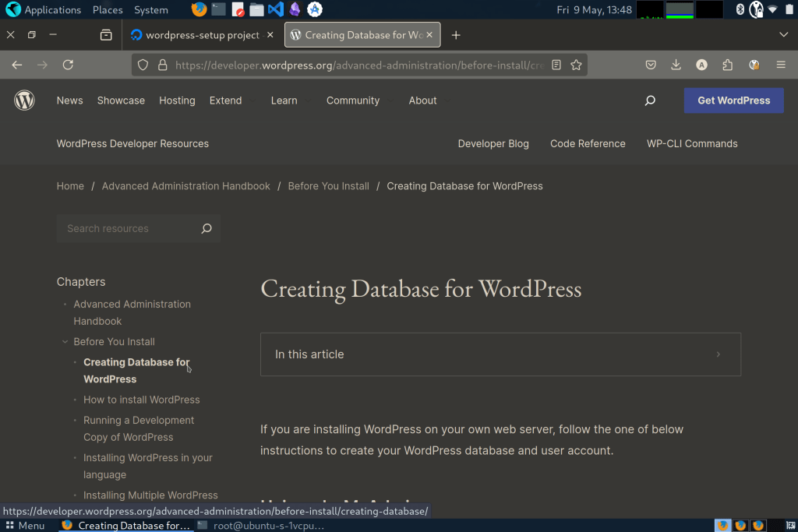Viewport: 798px width, 532px height.
Task: Launch Visual Studio Code from panel
Action: 276,9
